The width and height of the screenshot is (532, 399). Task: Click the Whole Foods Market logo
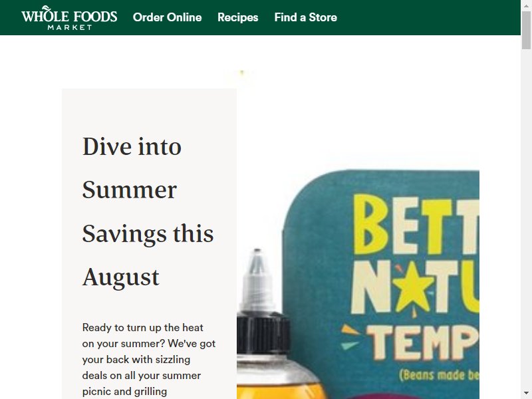(x=69, y=18)
